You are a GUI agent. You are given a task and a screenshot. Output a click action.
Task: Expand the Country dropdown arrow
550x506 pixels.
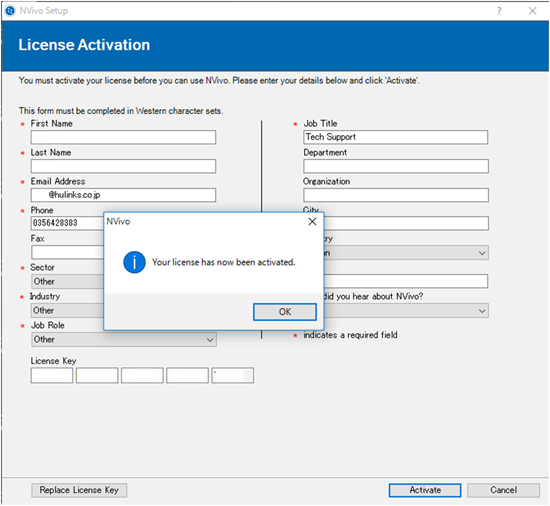[x=482, y=253]
